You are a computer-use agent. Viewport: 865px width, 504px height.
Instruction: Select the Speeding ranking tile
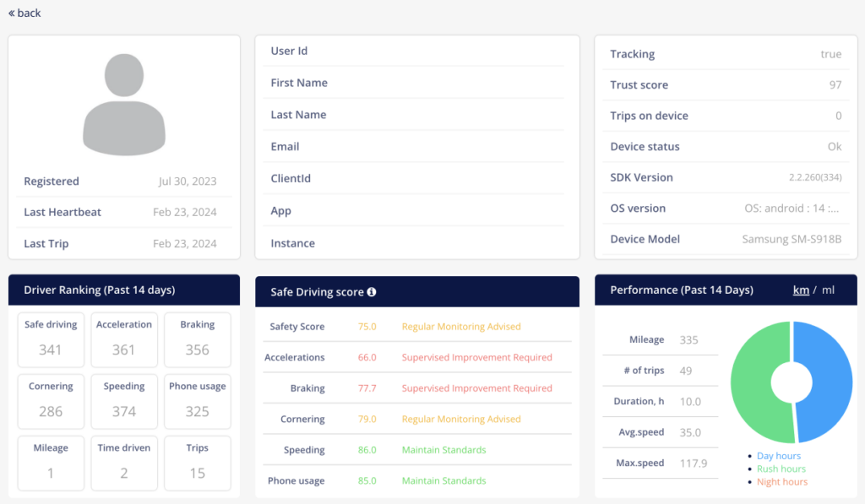tap(124, 402)
